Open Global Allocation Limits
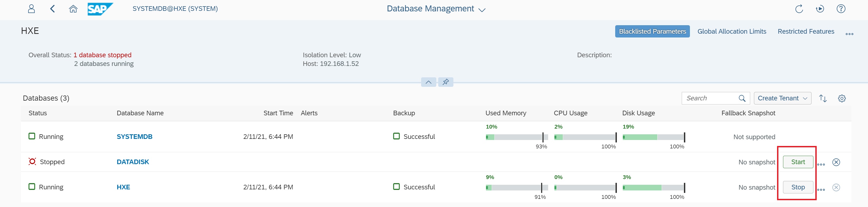Image resolution: width=868 pixels, height=207 pixels. click(x=731, y=31)
